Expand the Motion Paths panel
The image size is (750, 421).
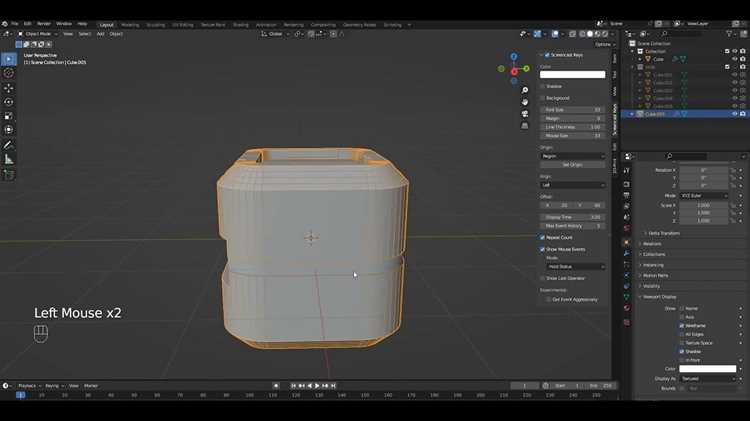click(x=655, y=276)
